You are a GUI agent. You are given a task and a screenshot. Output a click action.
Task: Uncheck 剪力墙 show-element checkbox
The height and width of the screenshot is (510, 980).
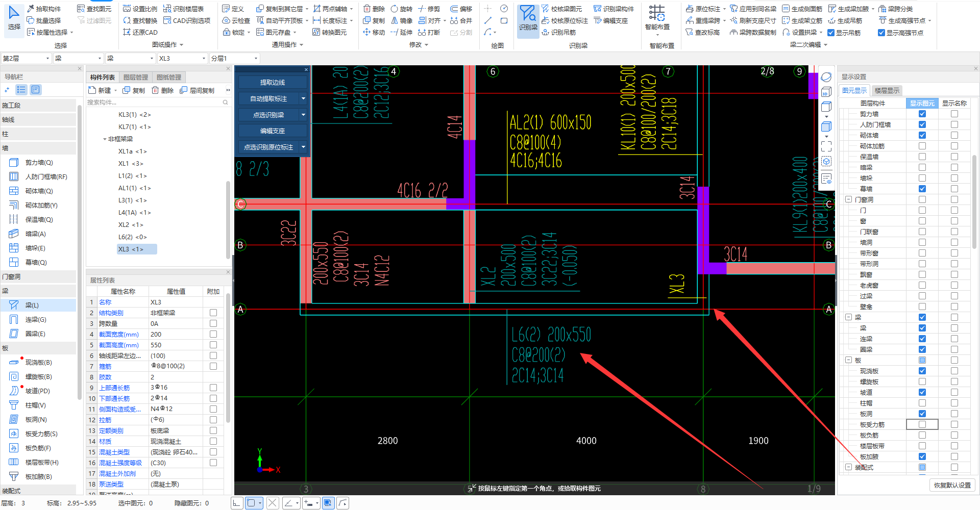(922, 114)
